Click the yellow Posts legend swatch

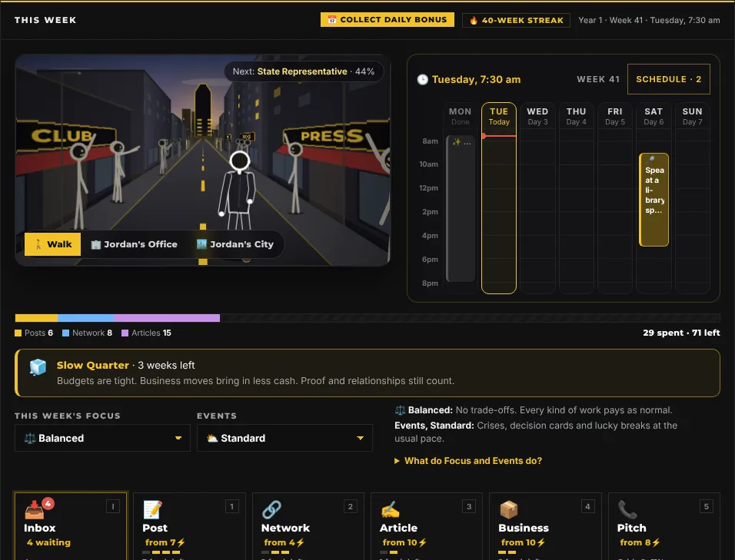[x=18, y=333]
